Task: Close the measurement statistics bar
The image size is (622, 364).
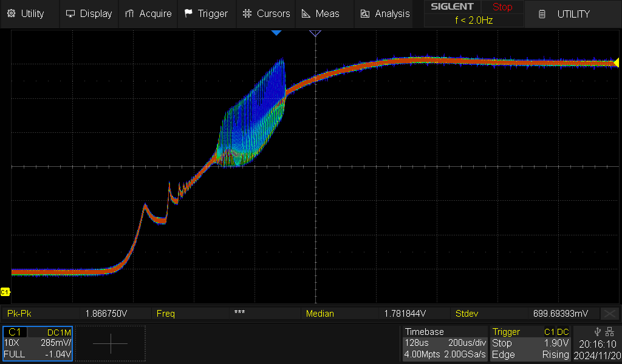Action: (609, 314)
